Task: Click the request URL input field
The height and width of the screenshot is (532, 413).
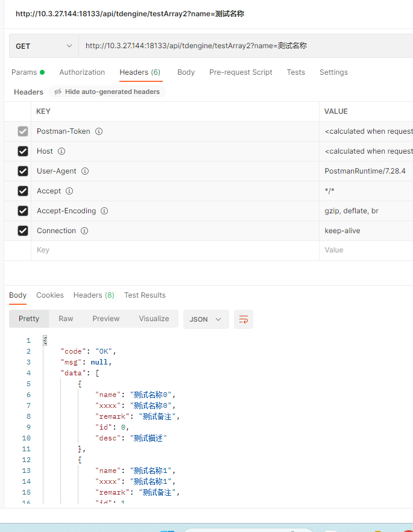Action: tap(241, 46)
